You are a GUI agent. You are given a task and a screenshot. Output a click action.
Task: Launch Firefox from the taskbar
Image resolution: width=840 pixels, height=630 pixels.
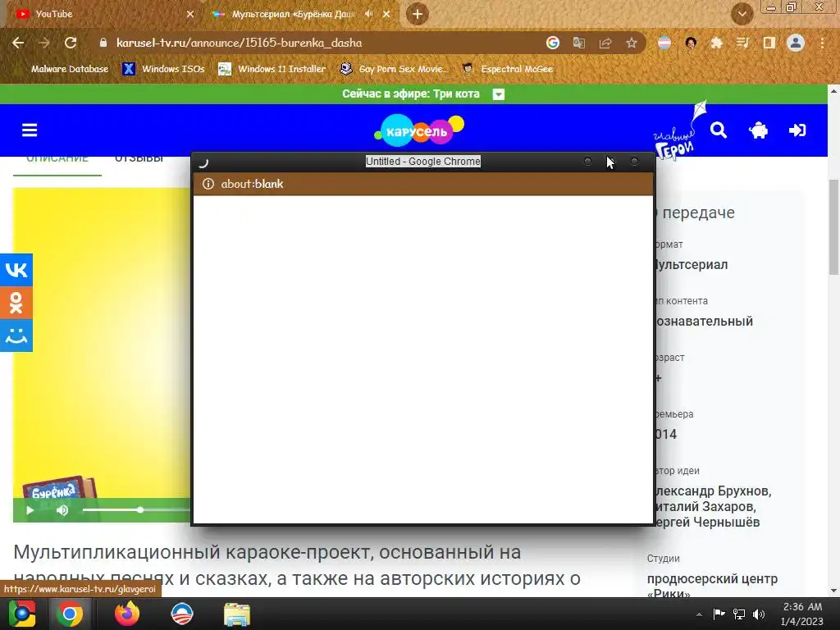point(127,614)
